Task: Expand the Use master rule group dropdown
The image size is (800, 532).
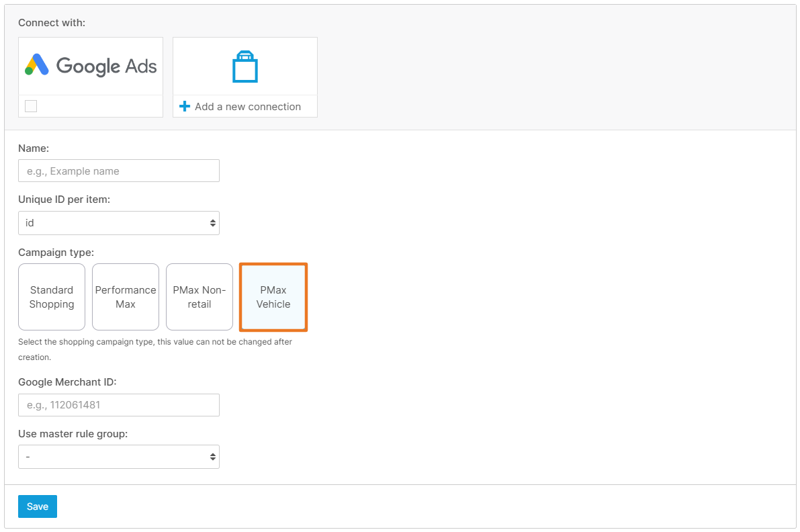Action: (119, 457)
